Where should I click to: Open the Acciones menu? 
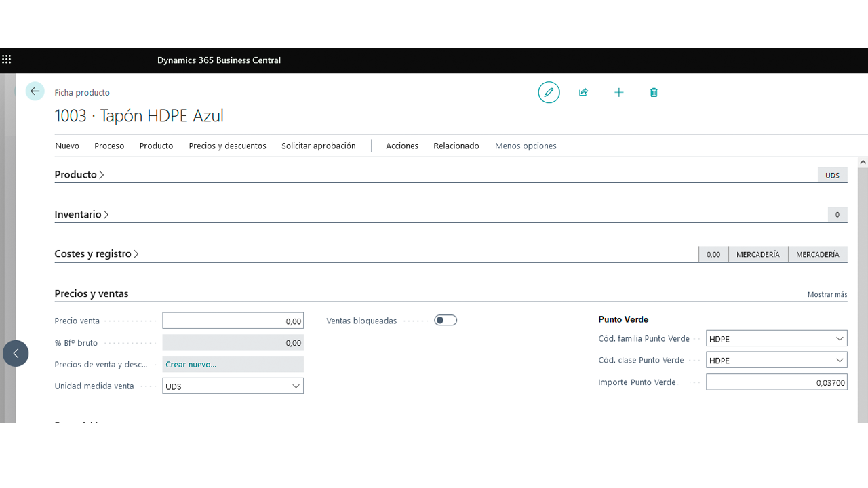pos(402,146)
